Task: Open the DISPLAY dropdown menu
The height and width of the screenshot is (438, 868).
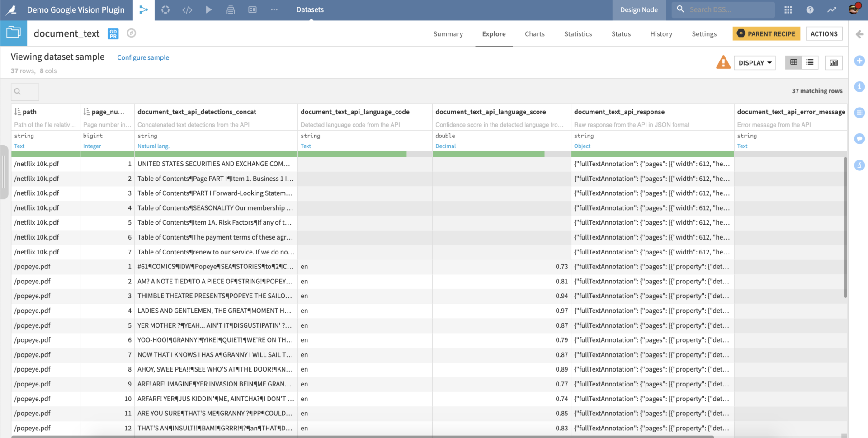Action: point(754,63)
